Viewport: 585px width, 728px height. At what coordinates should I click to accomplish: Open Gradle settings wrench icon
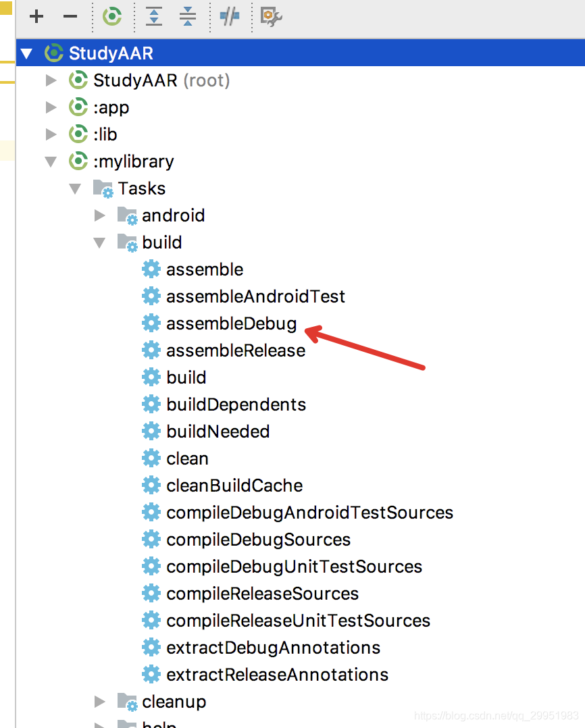(271, 17)
